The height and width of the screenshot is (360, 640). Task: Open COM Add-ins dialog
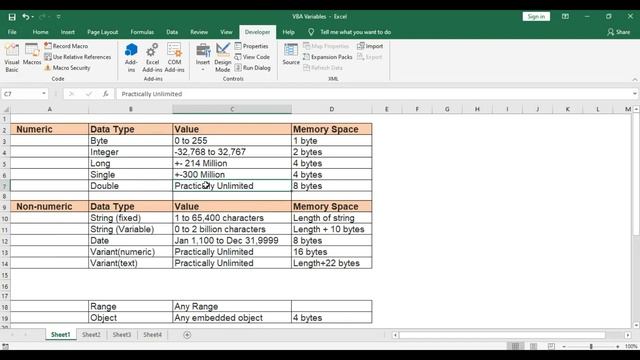click(174, 58)
